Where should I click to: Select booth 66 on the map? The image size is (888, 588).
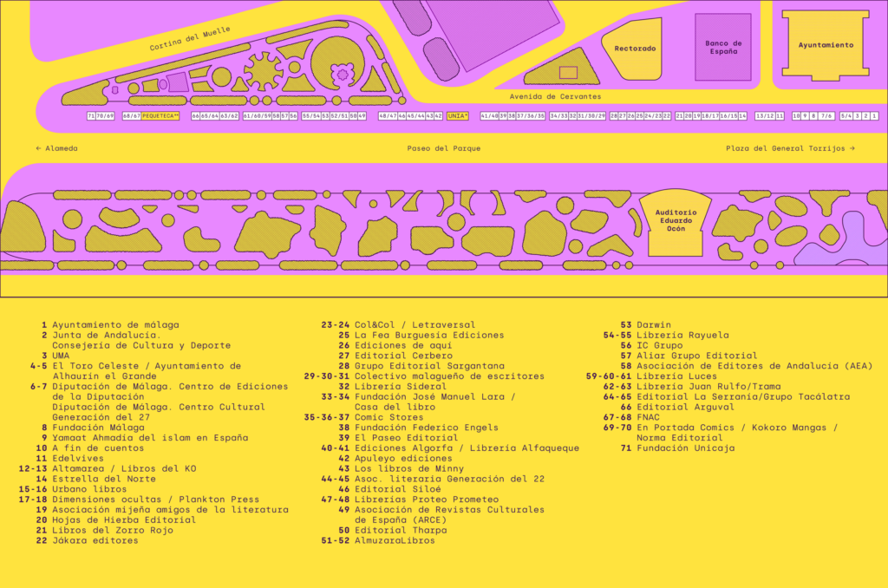pyautogui.click(x=195, y=116)
